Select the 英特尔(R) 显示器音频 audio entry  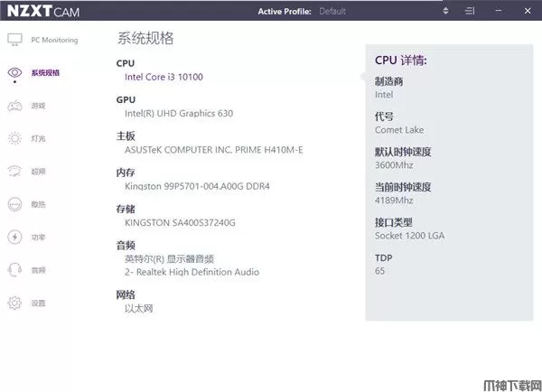tap(170, 259)
